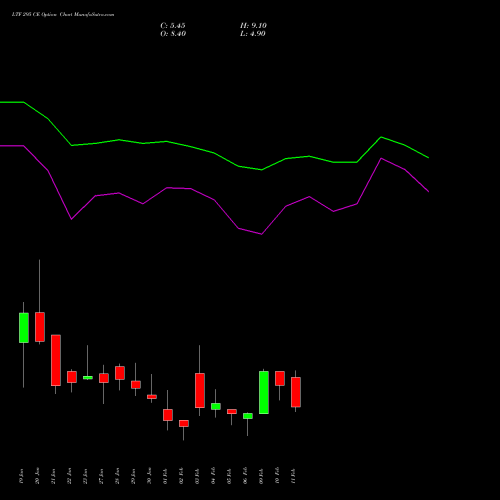Click the "19 Jan" date label
Viewport: 500px width, 500px height.
point(21,476)
